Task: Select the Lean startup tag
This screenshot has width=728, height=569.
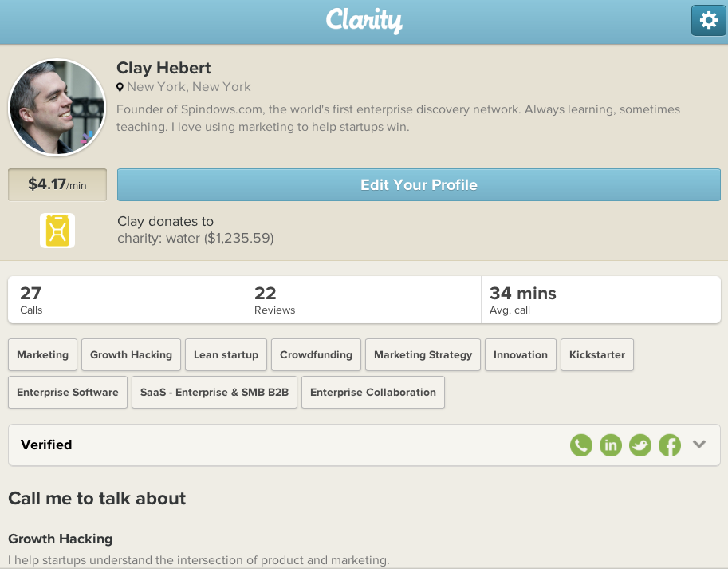Action: click(226, 355)
